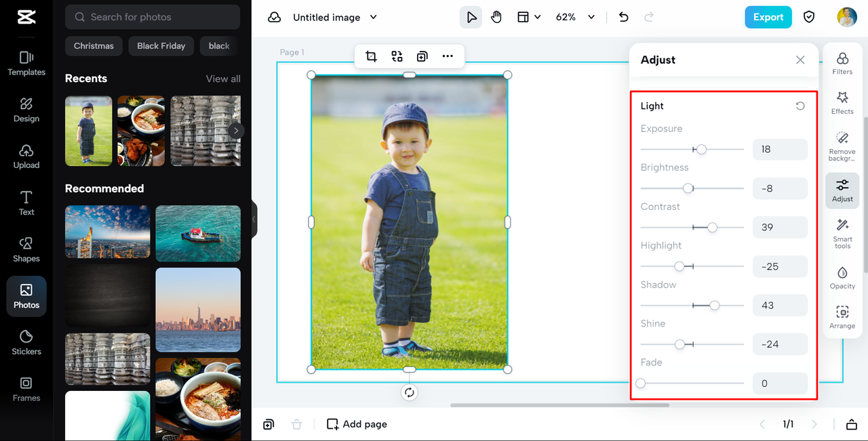Select the black search tag
Image resolution: width=868 pixels, height=441 pixels.
tap(219, 46)
